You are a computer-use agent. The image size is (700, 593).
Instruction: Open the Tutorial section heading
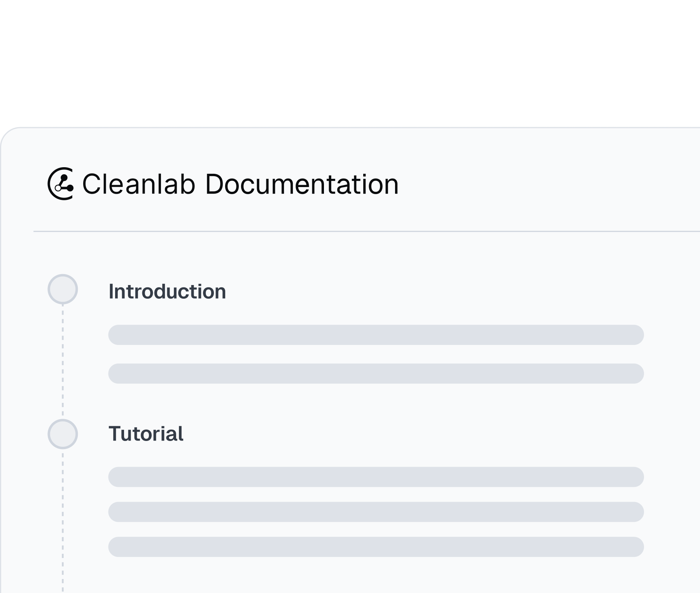point(146,434)
